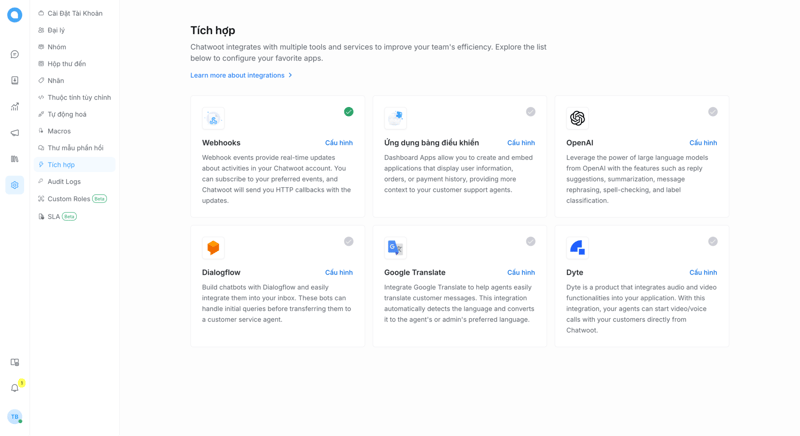800x436 pixels.
Task: Go to Audit Logs settings
Action: (64, 181)
